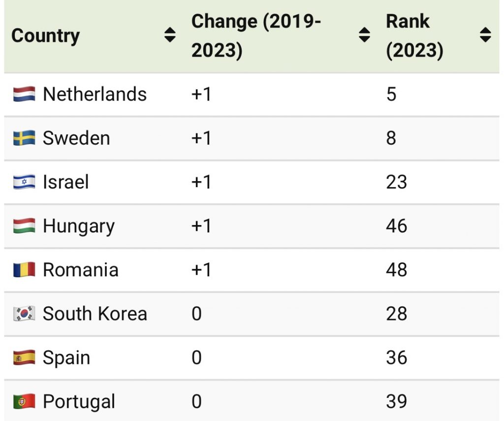Select the Netherlands country name
504x421 pixels.
coord(94,94)
